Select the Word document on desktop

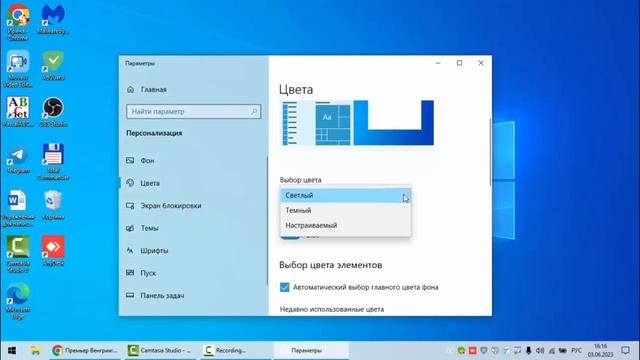coord(18,208)
